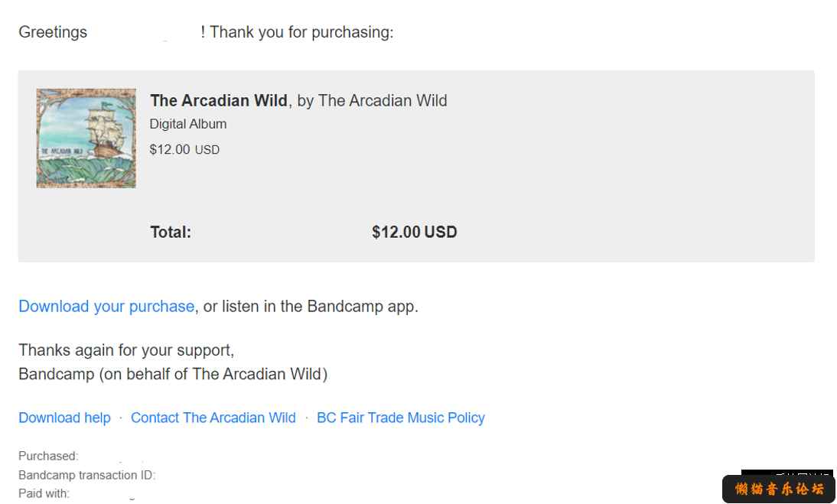Click the Greetings word in the header

point(53,32)
